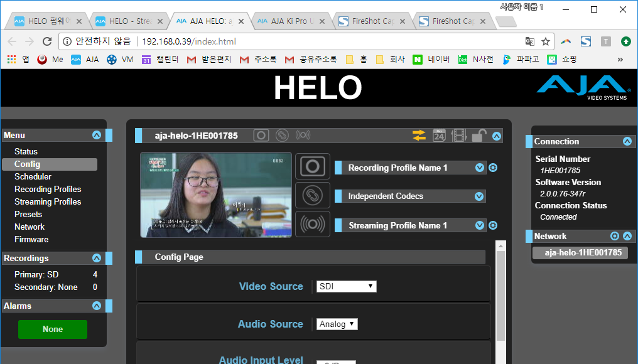Screen dimensions: 638x364
Task: Collapse the Alarms section
Action: [97, 306]
